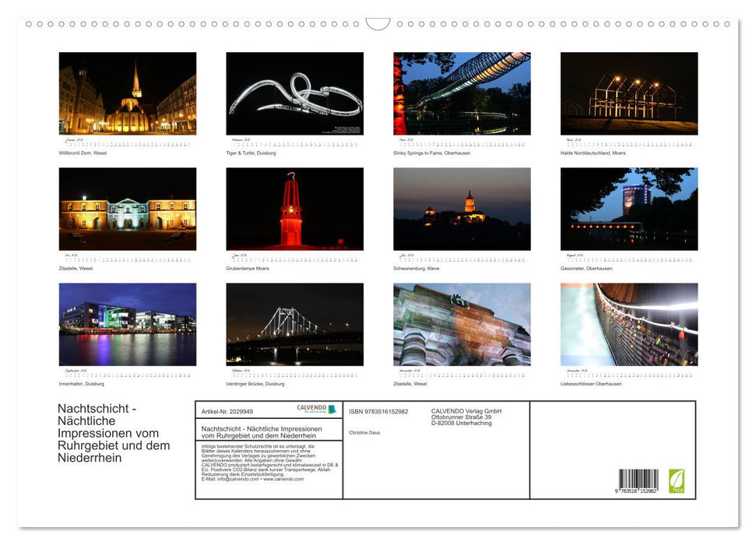Open the January thumbnail of Willibrordi Dom, Wesel
This screenshot has width=756, height=545.
pyautogui.click(x=127, y=93)
